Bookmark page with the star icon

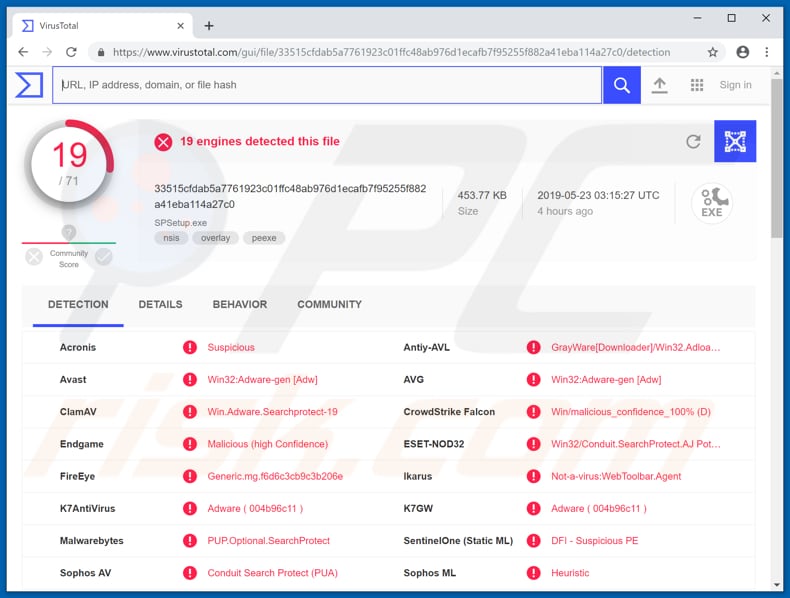pyautogui.click(x=712, y=52)
